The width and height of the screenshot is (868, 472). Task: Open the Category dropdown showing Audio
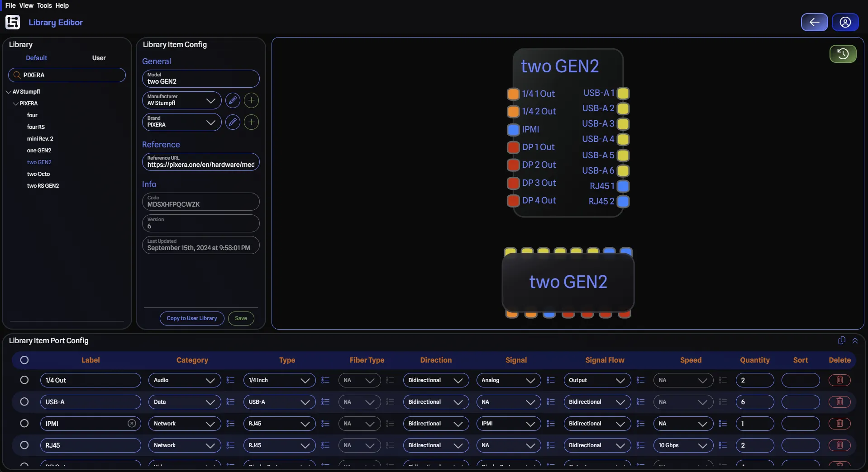click(184, 380)
